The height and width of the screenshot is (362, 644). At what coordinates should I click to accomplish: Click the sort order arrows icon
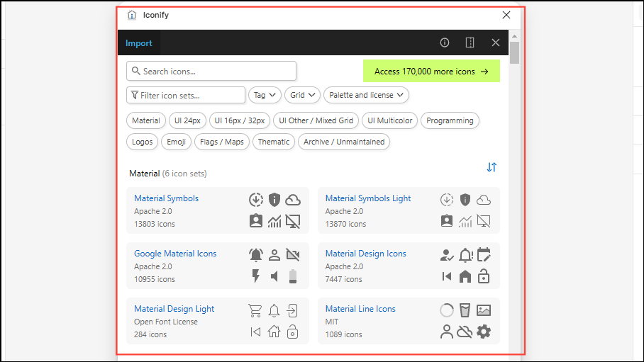(x=492, y=167)
